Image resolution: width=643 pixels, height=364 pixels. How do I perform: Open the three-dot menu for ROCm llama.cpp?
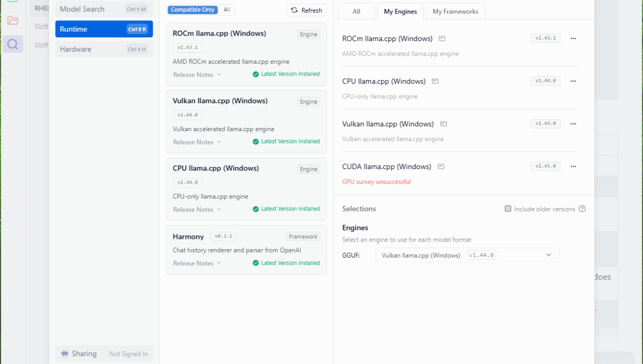pos(573,38)
